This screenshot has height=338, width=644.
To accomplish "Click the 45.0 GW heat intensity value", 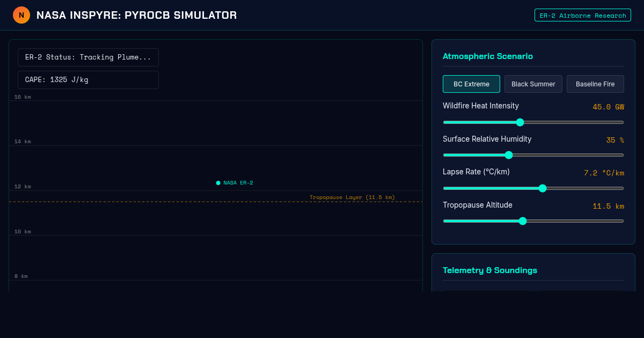I will (x=608, y=107).
